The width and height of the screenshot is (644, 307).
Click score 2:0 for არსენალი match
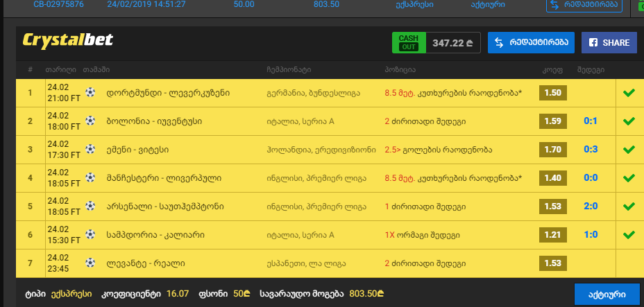591,206
